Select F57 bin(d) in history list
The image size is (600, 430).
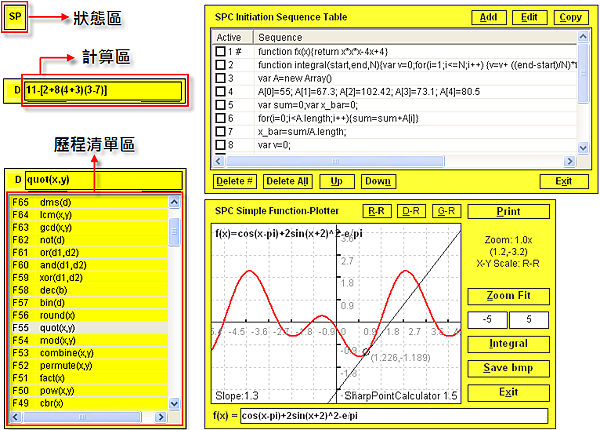[x=89, y=303]
